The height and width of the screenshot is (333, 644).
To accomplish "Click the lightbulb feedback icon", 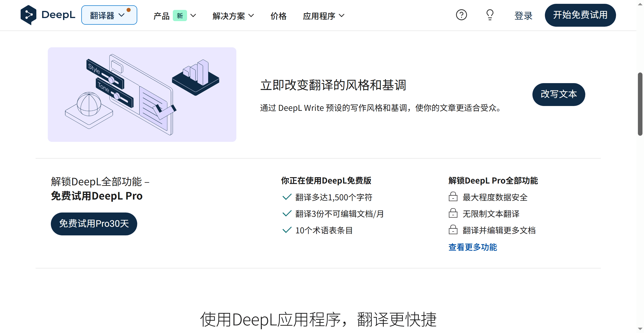I will 489,15.
